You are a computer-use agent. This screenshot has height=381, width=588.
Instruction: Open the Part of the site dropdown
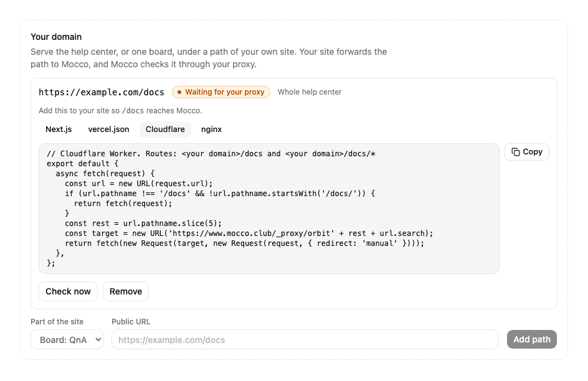point(67,339)
